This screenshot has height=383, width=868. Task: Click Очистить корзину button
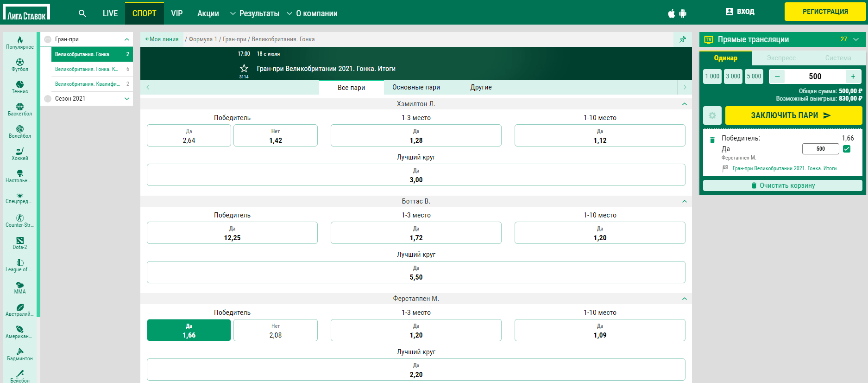(x=783, y=185)
